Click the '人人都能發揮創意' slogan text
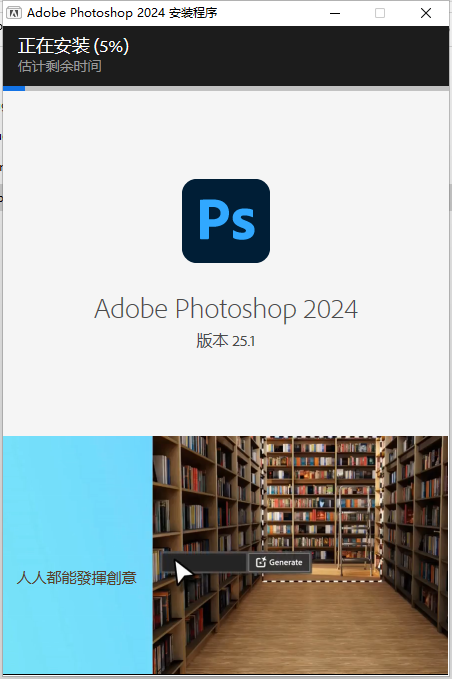Image resolution: width=452 pixels, height=679 pixels. click(77, 578)
